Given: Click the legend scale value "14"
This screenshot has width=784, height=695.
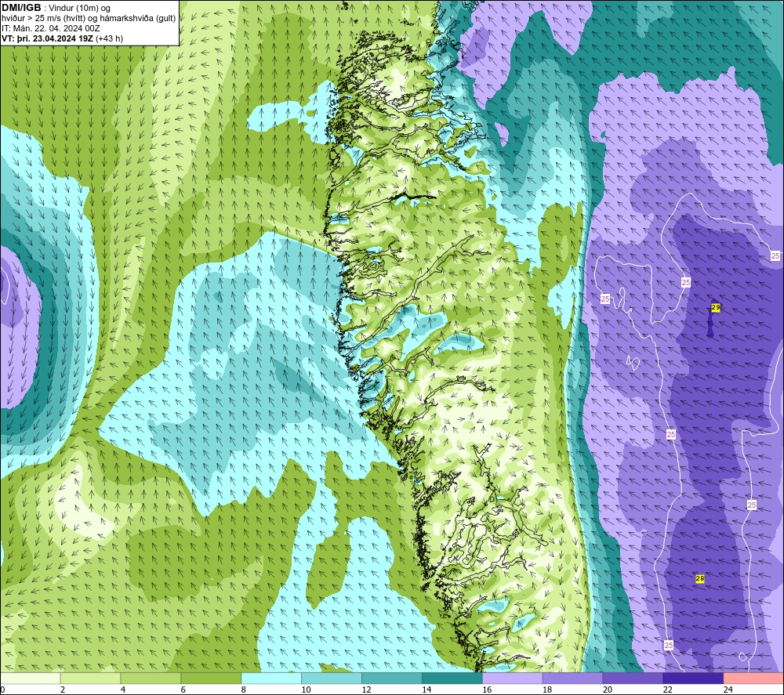Looking at the screenshot, I should [426, 690].
